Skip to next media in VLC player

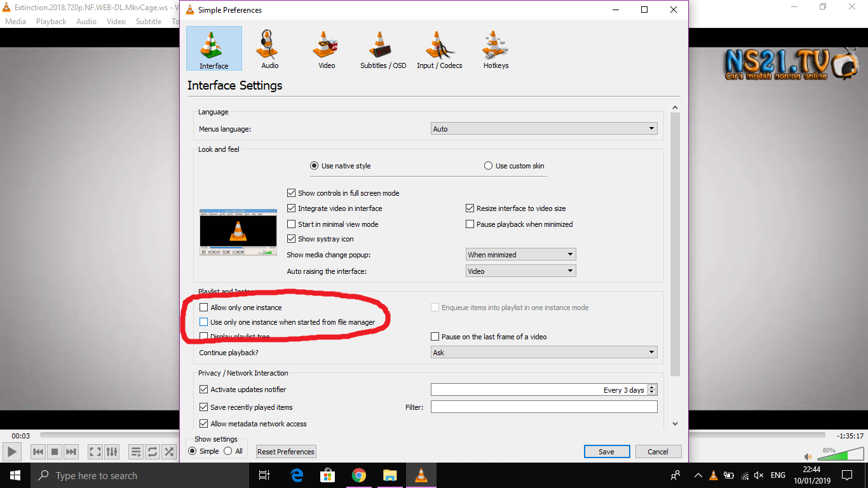(71, 452)
